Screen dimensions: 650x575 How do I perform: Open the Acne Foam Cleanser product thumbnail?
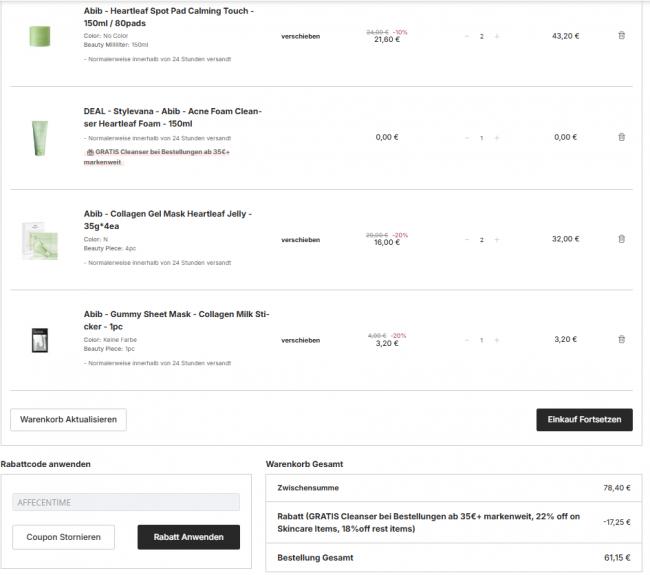click(39, 135)
